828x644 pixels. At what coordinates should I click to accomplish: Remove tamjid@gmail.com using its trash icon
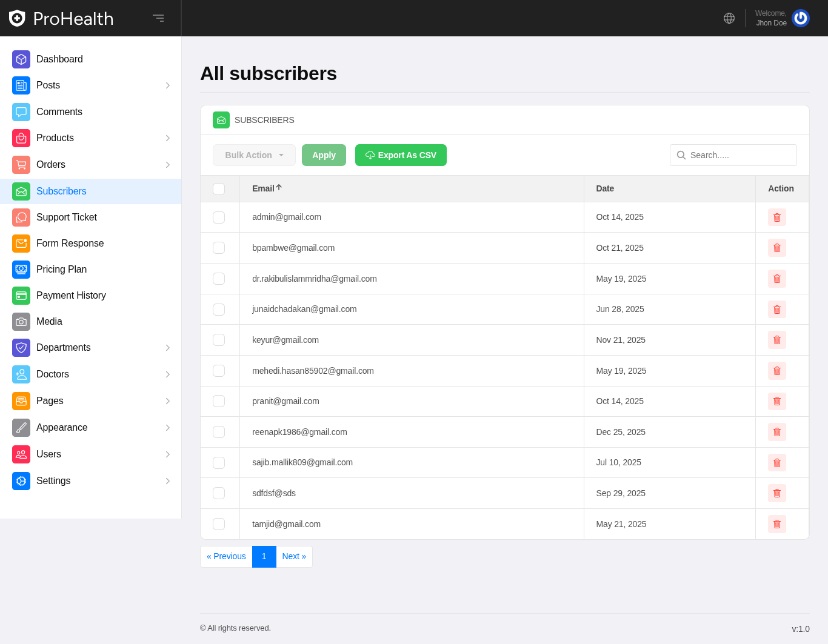pos(776,524)
